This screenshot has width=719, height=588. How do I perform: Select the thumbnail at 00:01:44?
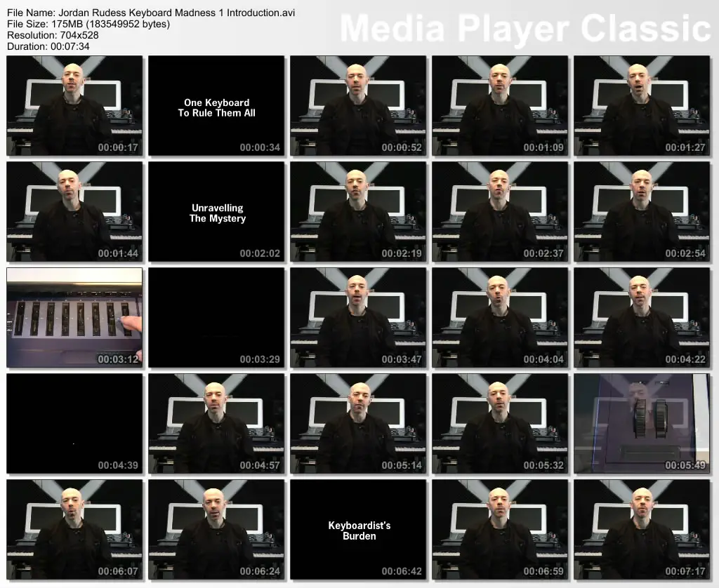click(x=74, y=212)
